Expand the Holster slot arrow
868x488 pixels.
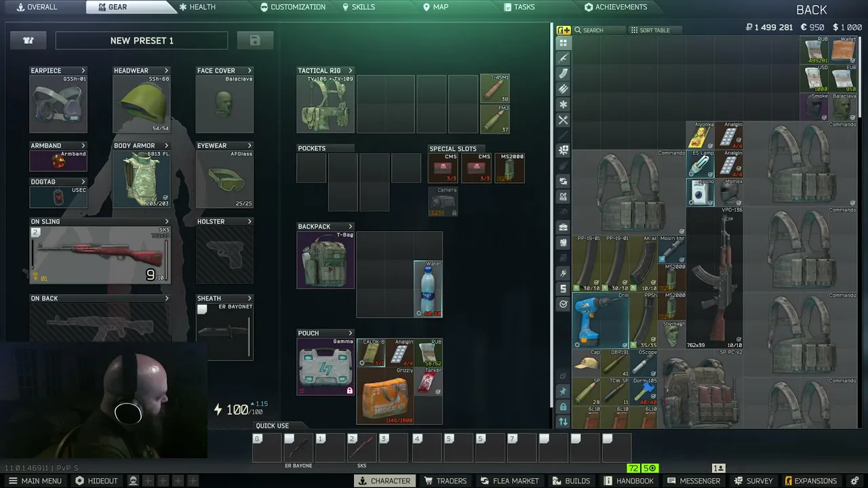pos(250,222)
